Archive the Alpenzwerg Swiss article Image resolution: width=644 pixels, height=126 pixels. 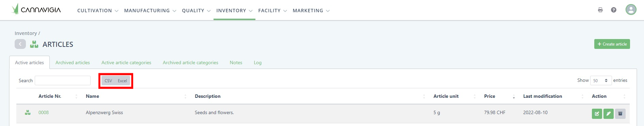click(620, 114)
